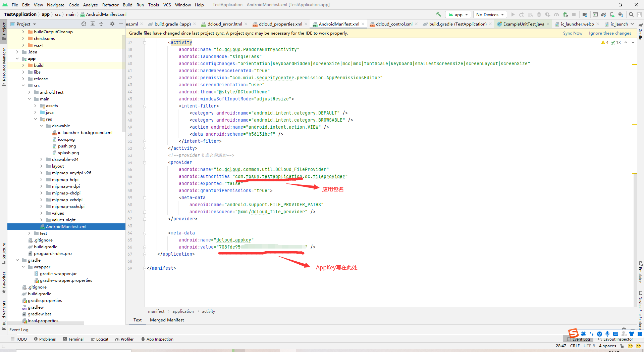This screenshot has width=644, height=352.
Task: Expand the mipmap-hdpi folder
Action: pos(41,179)
